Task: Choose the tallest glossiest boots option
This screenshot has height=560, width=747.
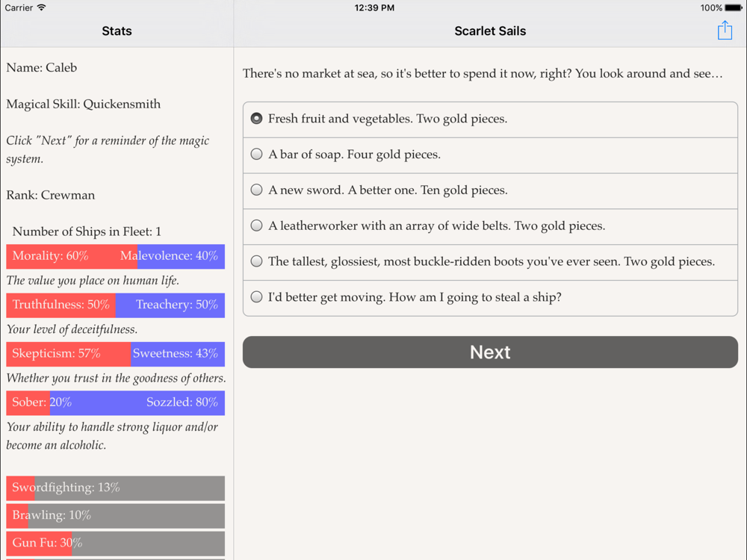Action: (x=490, y=262)
